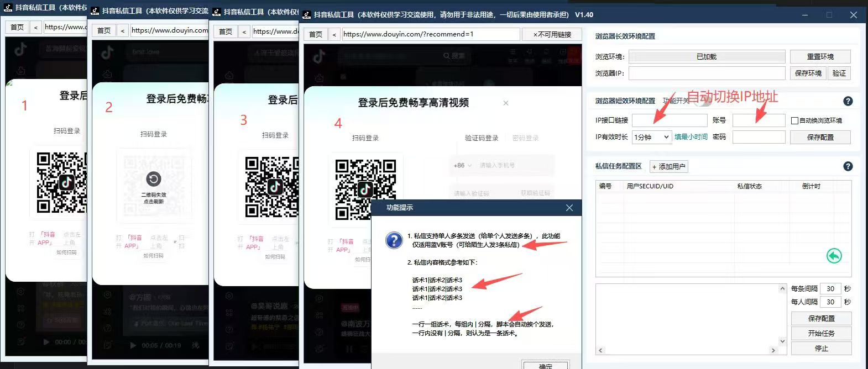Click the 获取验证码 link in window 4
The width and height of the screenshot is (868, 369).
535,193
